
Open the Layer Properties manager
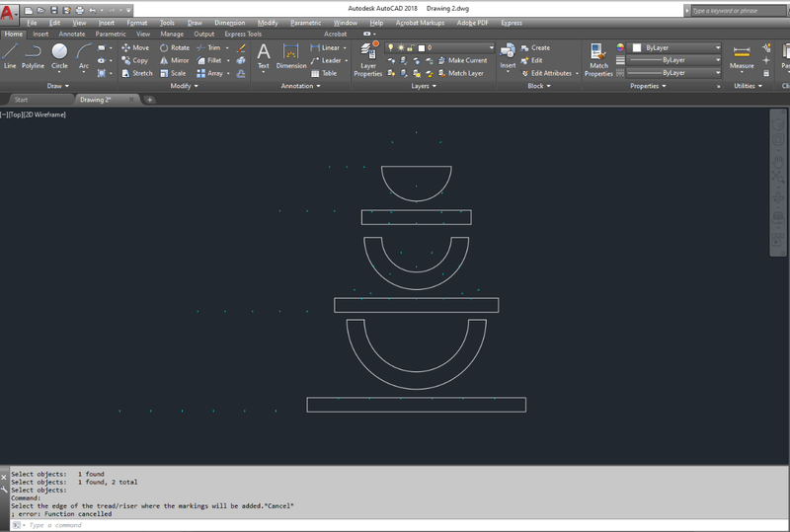point(367,59)
